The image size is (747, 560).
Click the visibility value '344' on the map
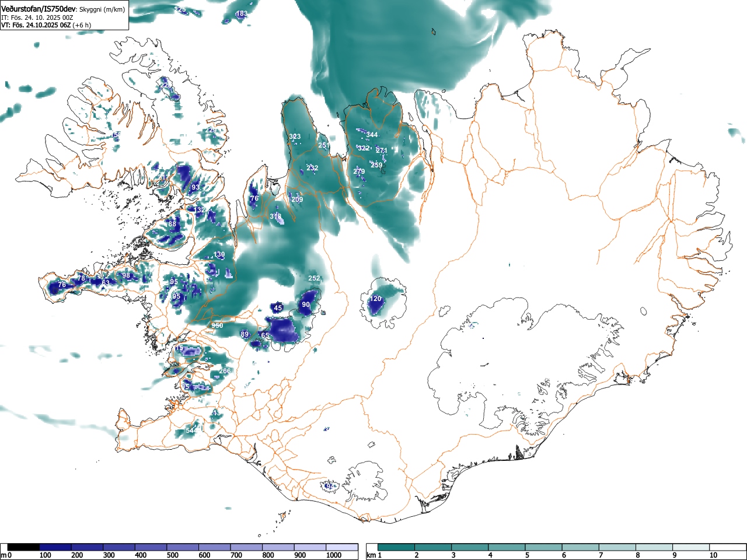(x=372, y=135)
